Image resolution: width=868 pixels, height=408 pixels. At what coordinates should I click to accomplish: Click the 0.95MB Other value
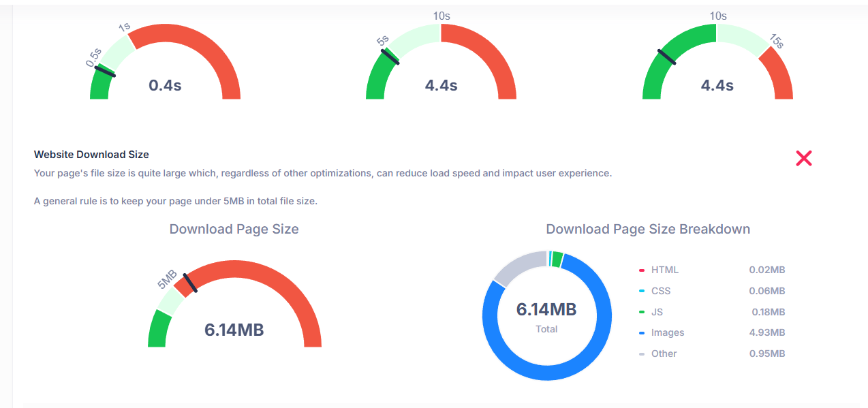tap(766, 354)
